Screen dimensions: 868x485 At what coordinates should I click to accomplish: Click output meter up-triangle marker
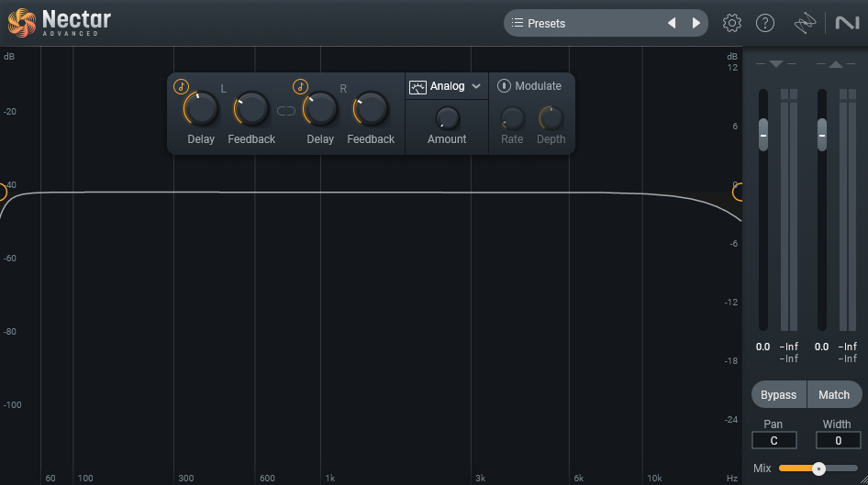click(x=836, y=64)
